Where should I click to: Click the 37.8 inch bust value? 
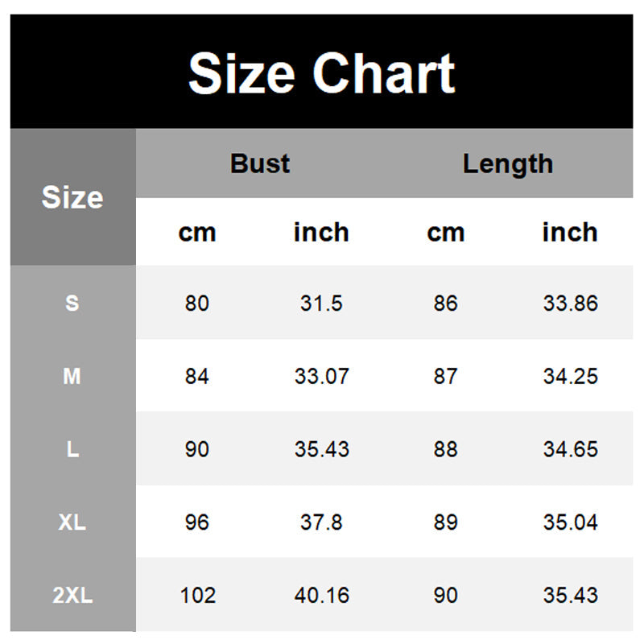tap(321, 522)
